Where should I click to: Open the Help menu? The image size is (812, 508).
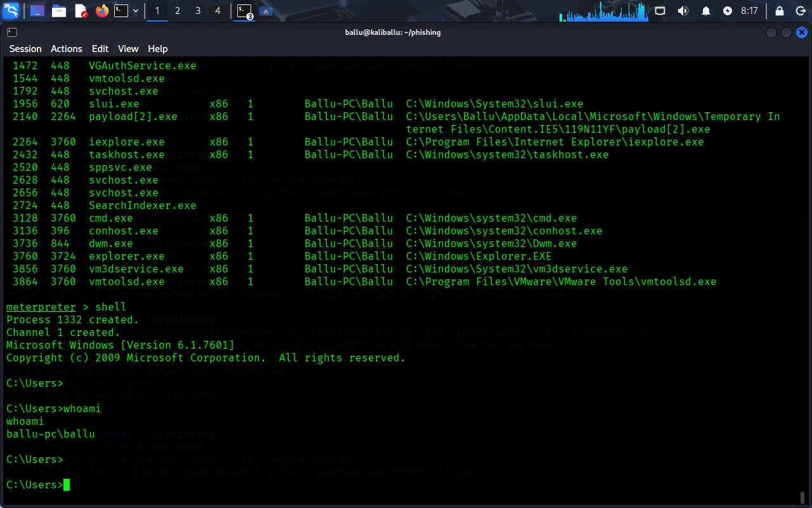tap(158, 49)
